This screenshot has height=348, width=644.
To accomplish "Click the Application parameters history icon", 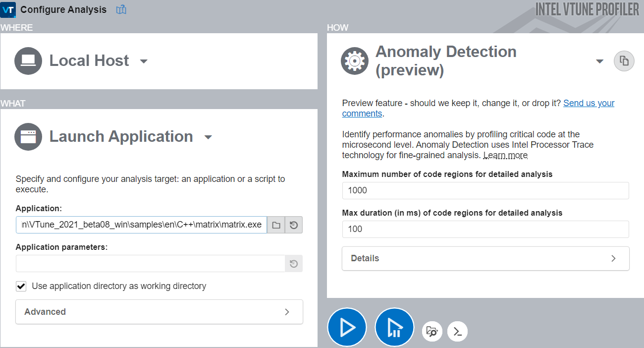I will [294, 264].
